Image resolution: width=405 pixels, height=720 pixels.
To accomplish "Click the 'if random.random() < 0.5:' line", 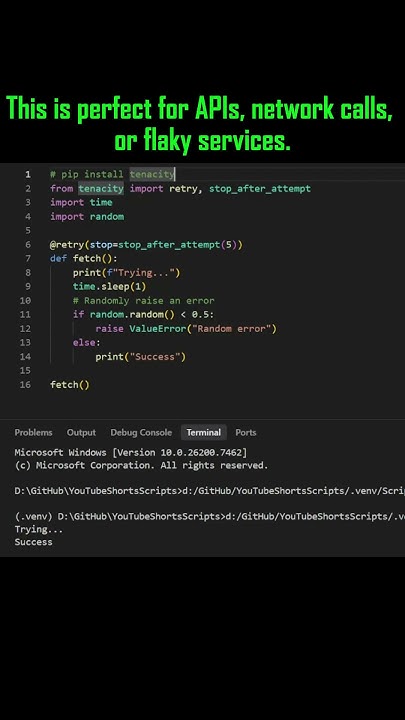I will pos(143,315).
